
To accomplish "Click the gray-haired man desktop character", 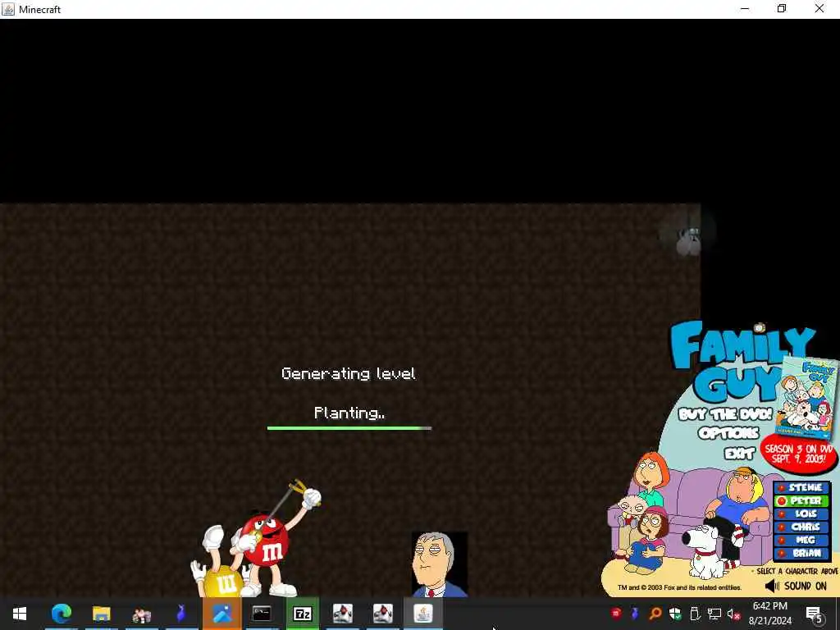I will (x=440, y=564).
